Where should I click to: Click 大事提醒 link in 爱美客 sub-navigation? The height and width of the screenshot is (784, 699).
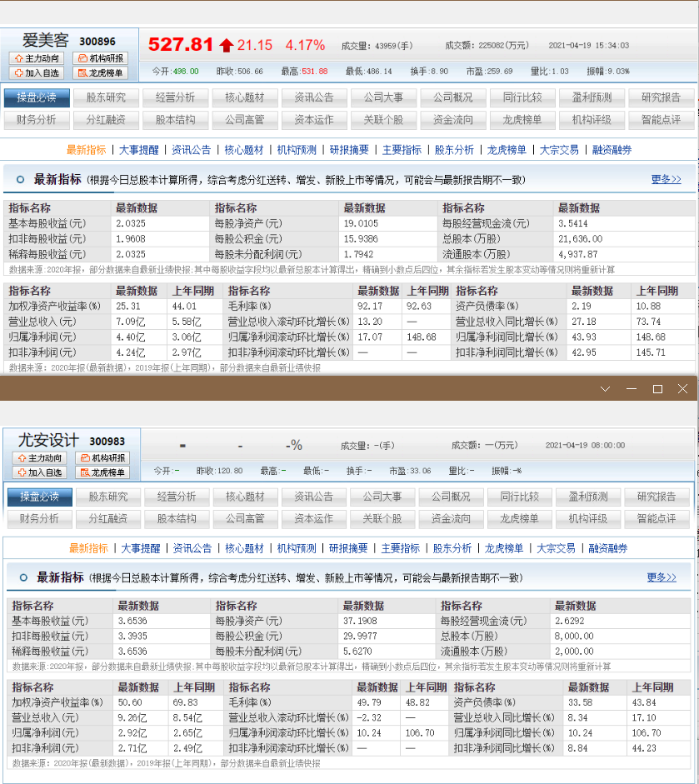click(139, 150)
